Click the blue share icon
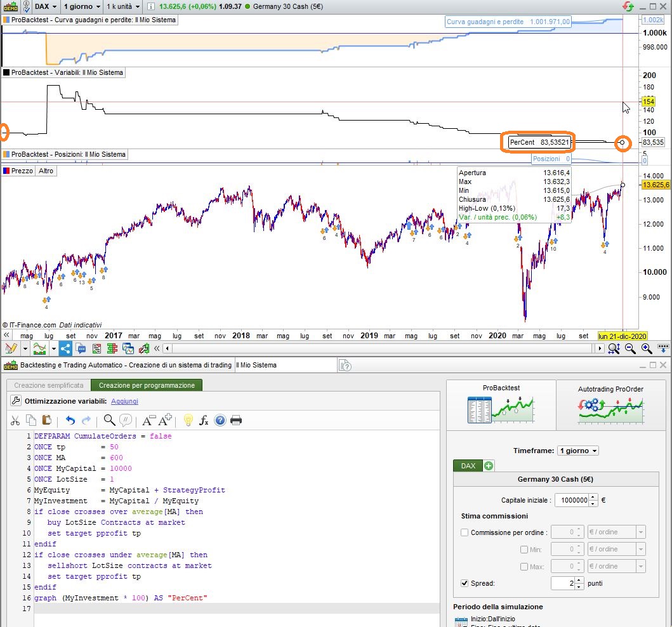This screenshot has width=672, height=627. tap(65, 348)
